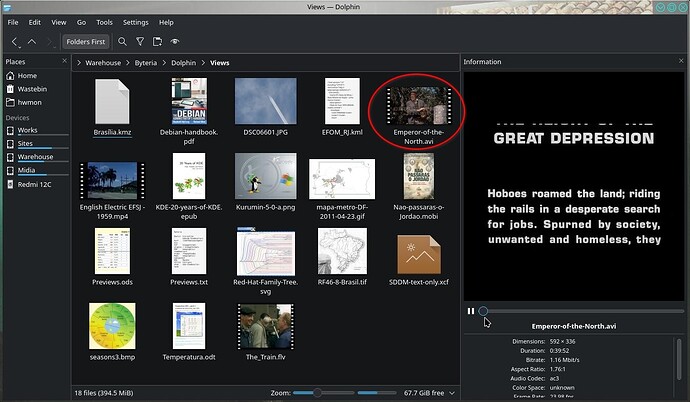This screenshot has height=402, width=690.
Task: Select the DSC06601.JPG thumbnail
Action: coord(265,101)
